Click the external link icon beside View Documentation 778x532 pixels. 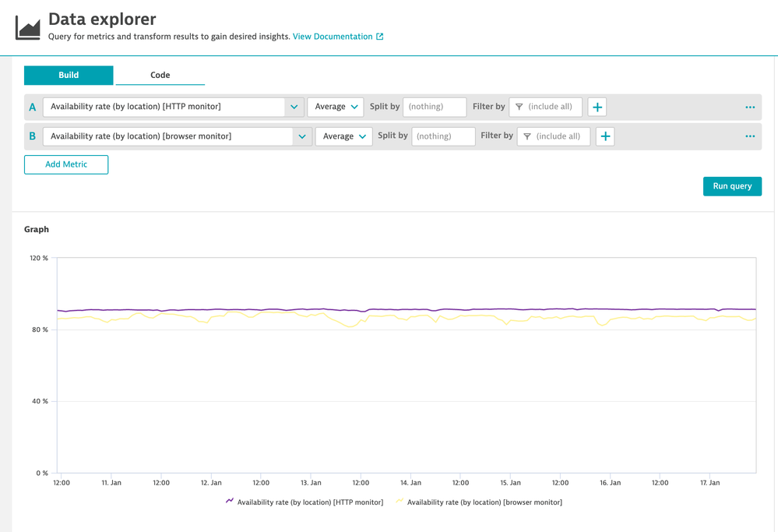[x=380, y=37]
